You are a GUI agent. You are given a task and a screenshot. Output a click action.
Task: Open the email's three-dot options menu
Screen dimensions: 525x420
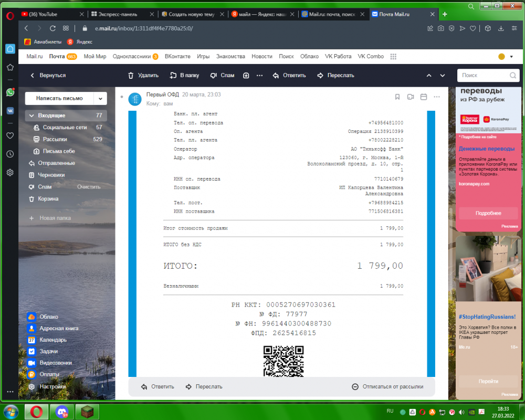click(x=437, y=97)
